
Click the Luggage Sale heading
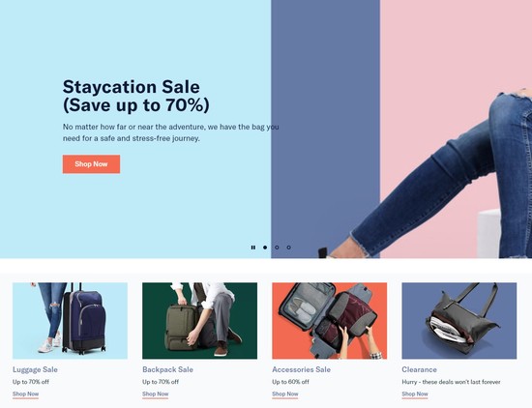click(35, 369)
